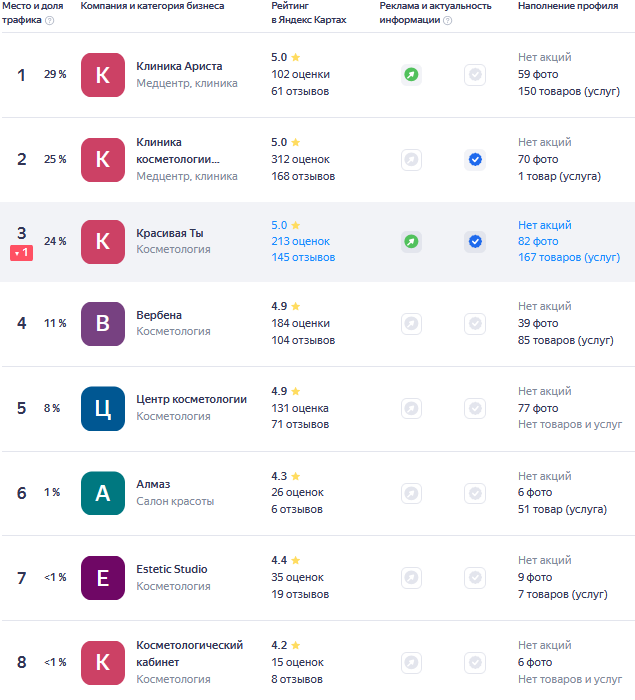The width and height of the screenshot is (635, 700).
Task: Click '312 оценок' rating count
Action: point(301,159)
